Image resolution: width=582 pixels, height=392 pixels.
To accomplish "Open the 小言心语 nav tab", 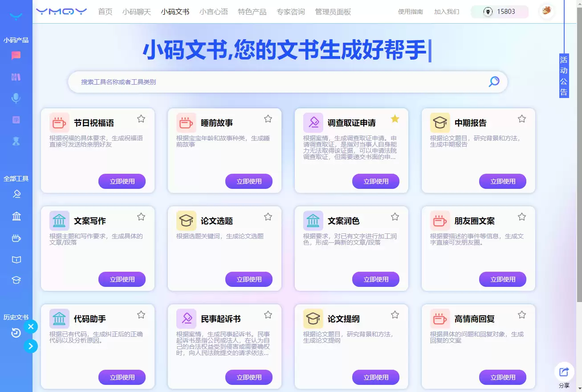I will (x=214, y=12).
